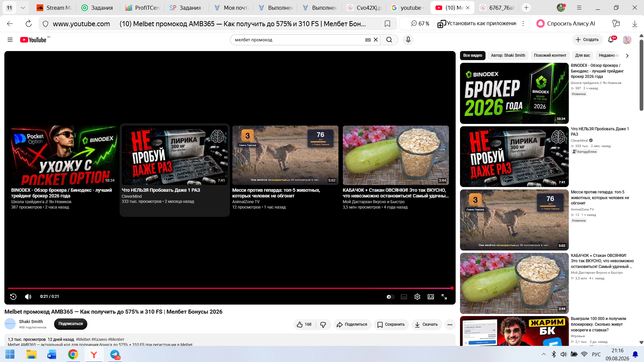Click the #Melbet hashtag in description
The height and width of the screenshot is (362, 644).
[83, 340]
